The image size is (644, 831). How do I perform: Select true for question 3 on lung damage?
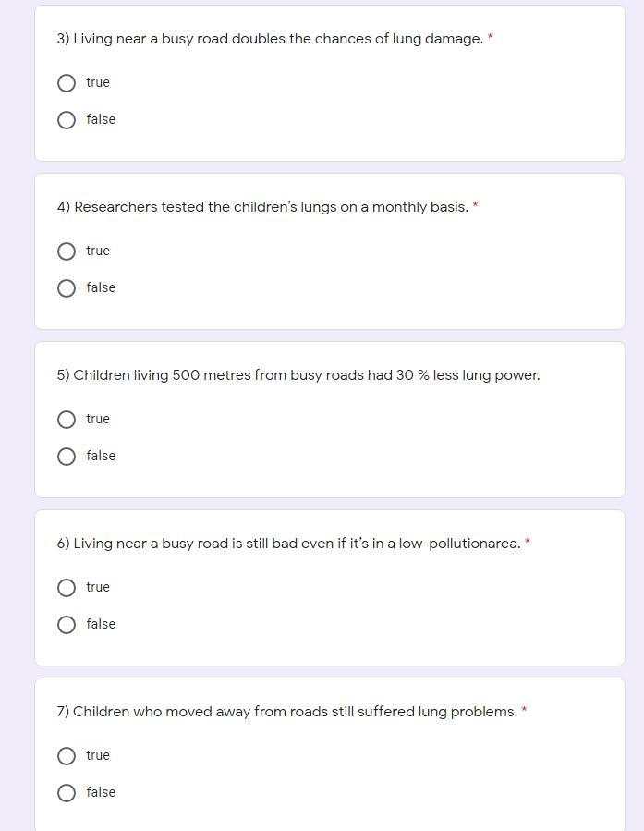(x=67, y=83)
